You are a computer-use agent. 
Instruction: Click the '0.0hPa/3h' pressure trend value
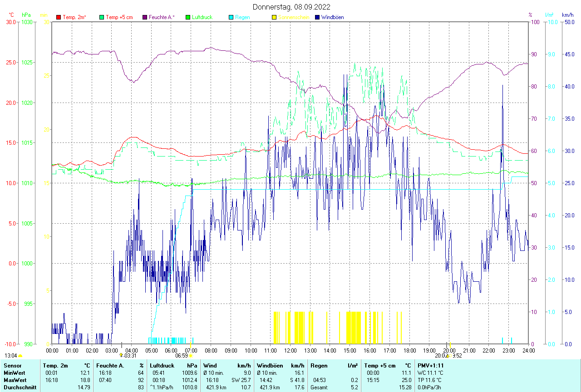tap(430, 387)
